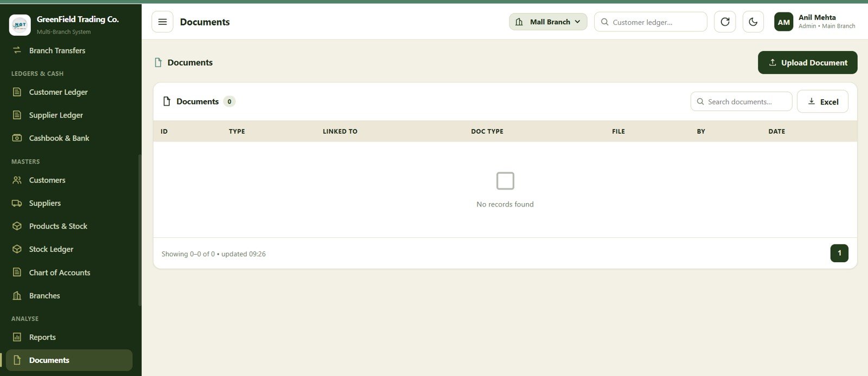Image resolution: width=868 pixels, height=376 pixels.
Task: Click the empty-state square icon
Action: tap(505, 181)
